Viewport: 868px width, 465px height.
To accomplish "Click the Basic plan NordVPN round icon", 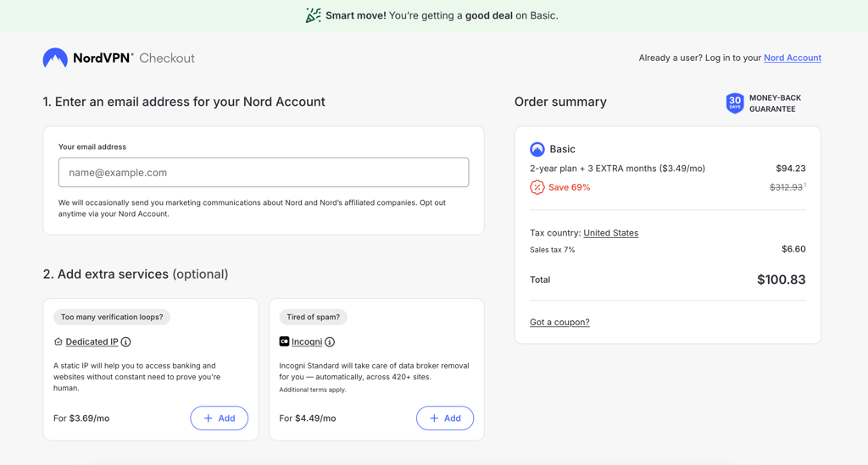I will 537,149.
